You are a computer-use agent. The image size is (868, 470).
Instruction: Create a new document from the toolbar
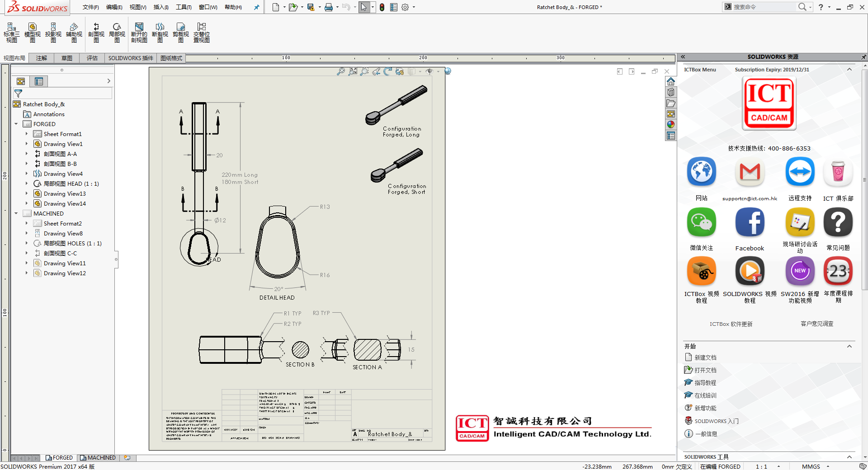click(276, 7)
